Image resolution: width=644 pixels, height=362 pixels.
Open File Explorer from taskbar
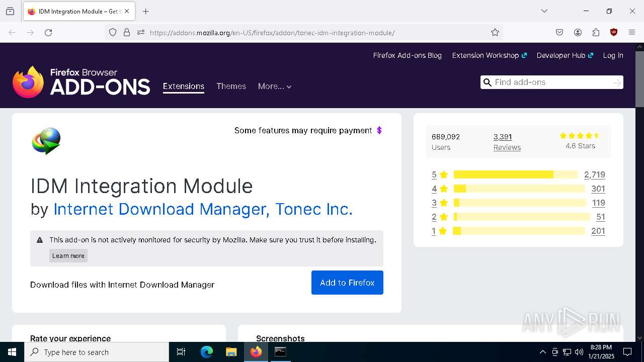point(231,352)
